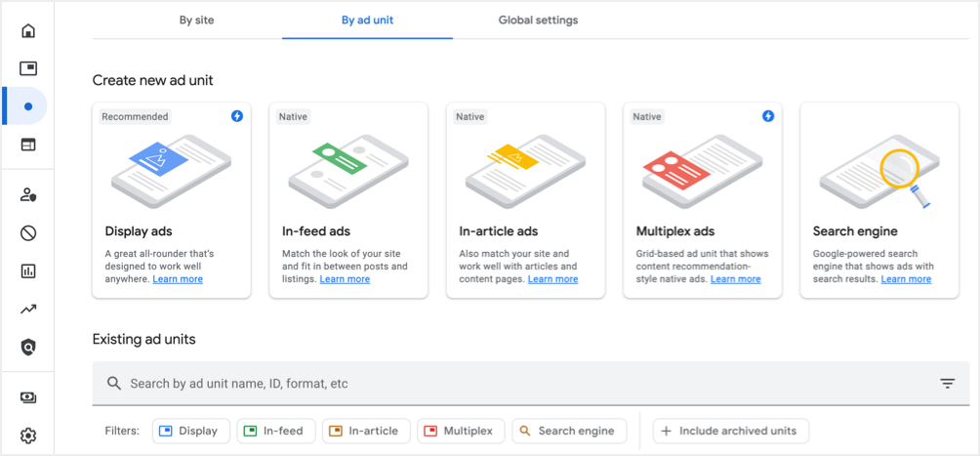
Task: Click the filter list icon in search bar
Action: point(948,384)
